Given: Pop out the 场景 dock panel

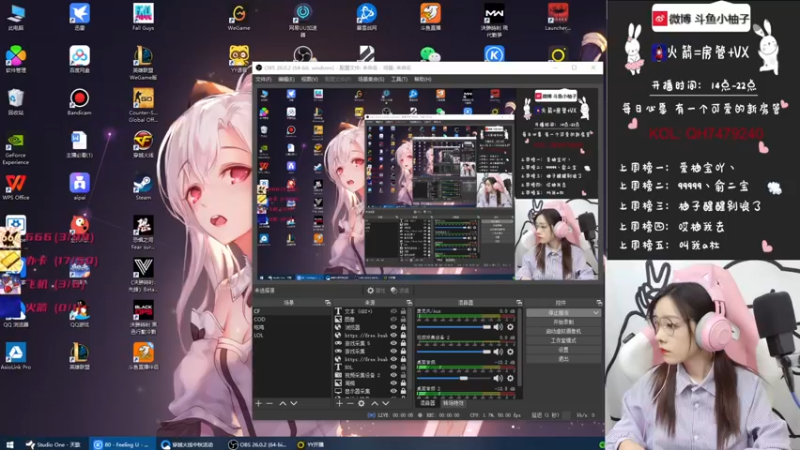Looking at the screenshot, I should click(x=328, y=303).
